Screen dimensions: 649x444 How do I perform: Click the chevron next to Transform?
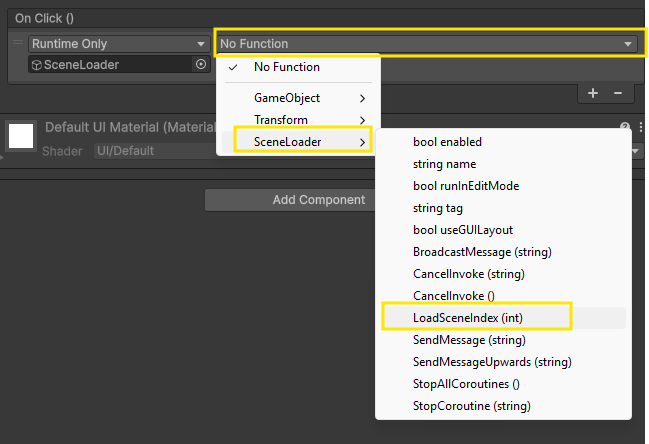click(362, 120)
